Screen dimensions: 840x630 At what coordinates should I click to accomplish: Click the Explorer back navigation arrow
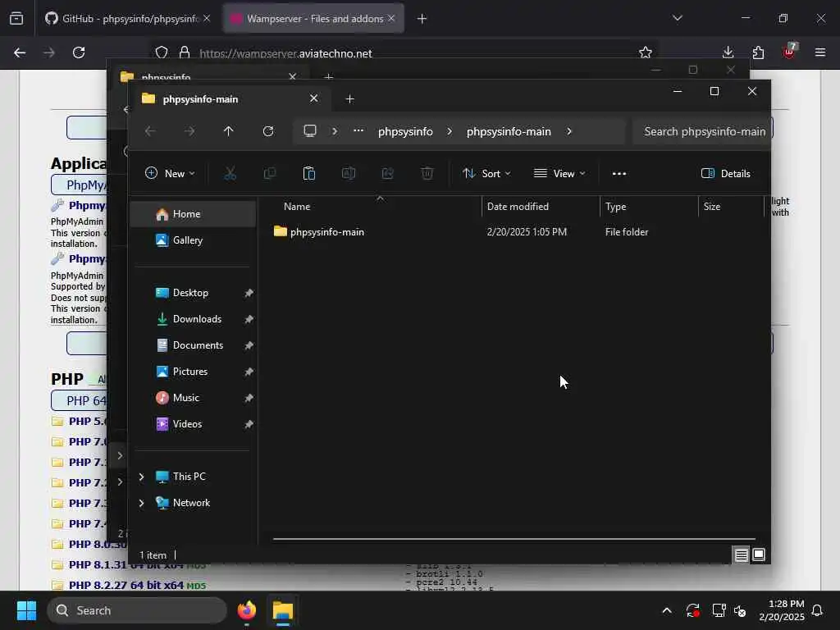[x=150, y=131]
